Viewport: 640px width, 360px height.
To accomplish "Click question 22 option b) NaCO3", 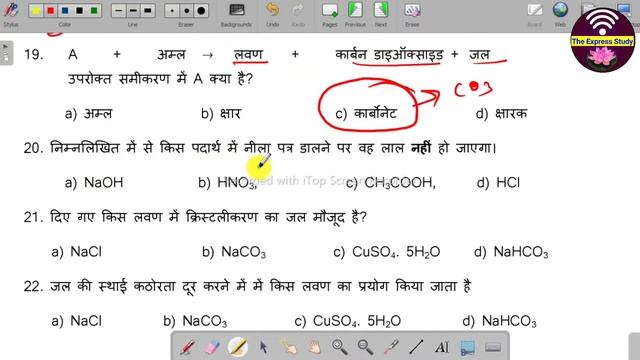I will tap(195, 321).
